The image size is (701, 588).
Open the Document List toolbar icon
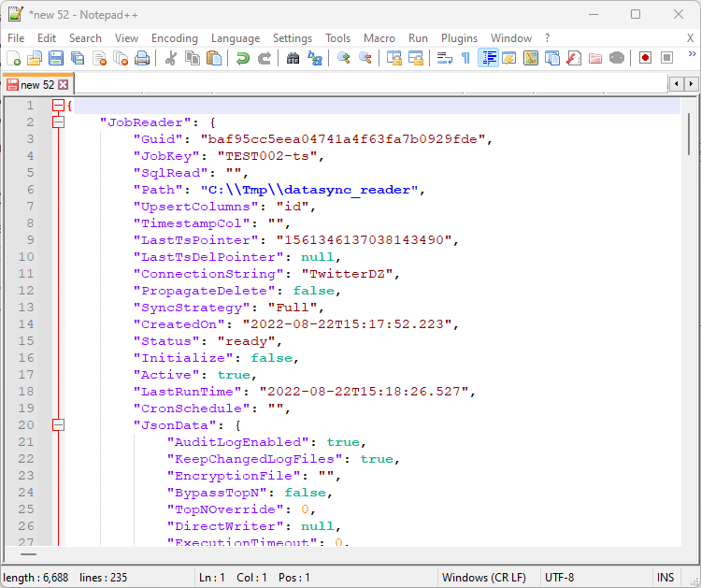[x=552, y=58]
